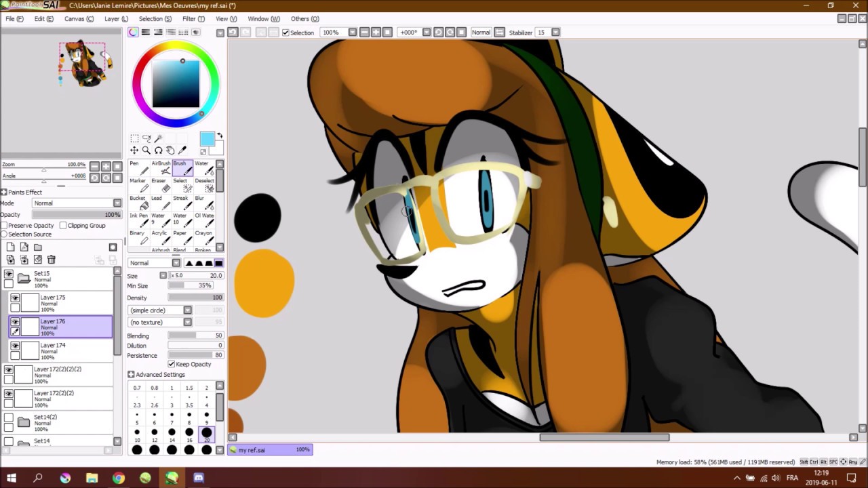Open the 100% zoom dropdown in toolbar
The width and height of the screenshot is (868, 488).
[352, 33]
